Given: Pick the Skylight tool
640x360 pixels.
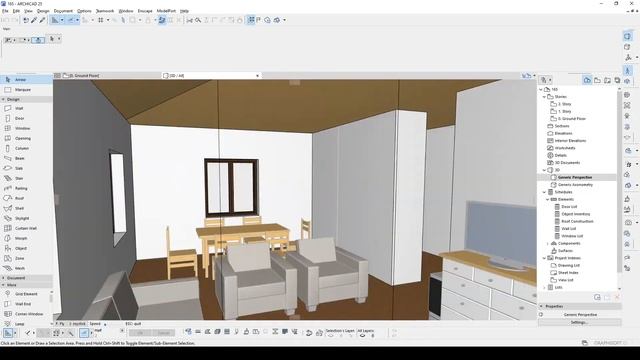Looking at the screenshot, I should click(x=26, y=218).
